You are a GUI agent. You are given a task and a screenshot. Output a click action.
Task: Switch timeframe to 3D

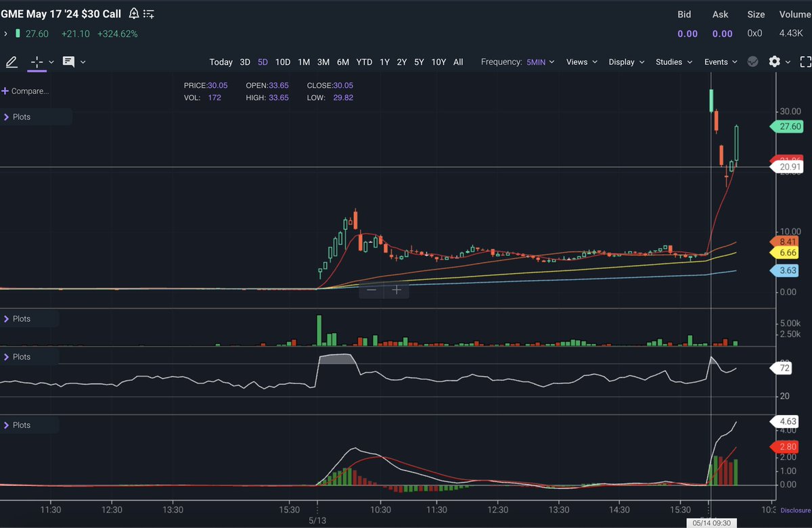(245, 62)
